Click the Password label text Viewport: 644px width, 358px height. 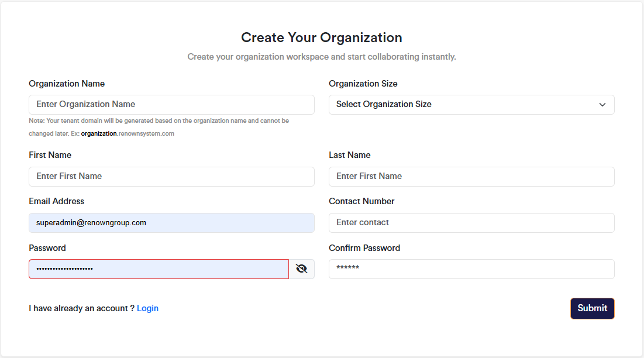[47, 248]
